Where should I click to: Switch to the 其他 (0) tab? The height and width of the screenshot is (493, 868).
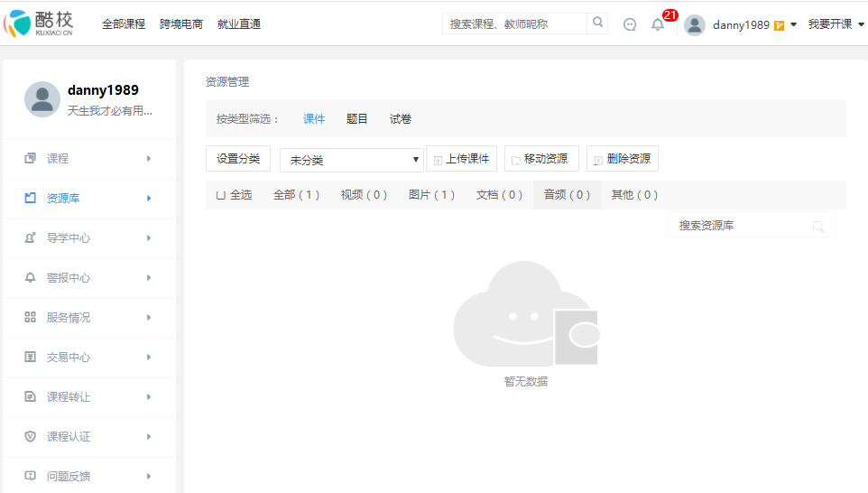pos(634,195)
